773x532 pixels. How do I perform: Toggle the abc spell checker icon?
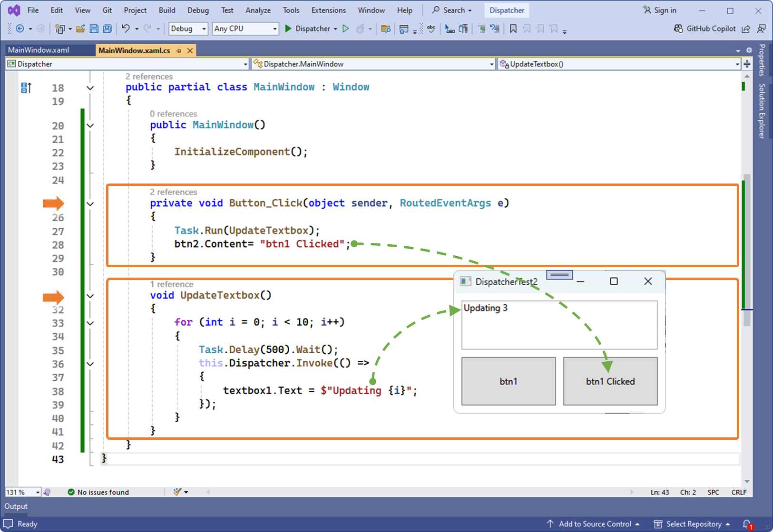[x=431, y=29]
